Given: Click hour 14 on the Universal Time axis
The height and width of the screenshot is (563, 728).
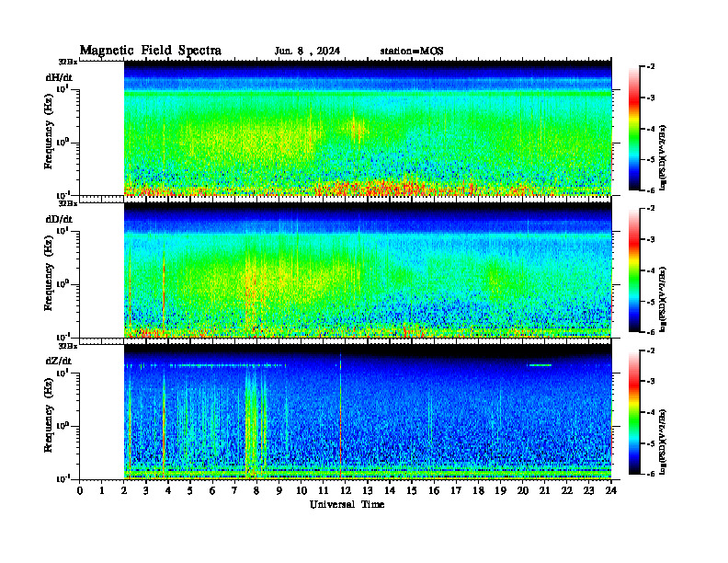Looking at the screenshot, I should (390, 491).
